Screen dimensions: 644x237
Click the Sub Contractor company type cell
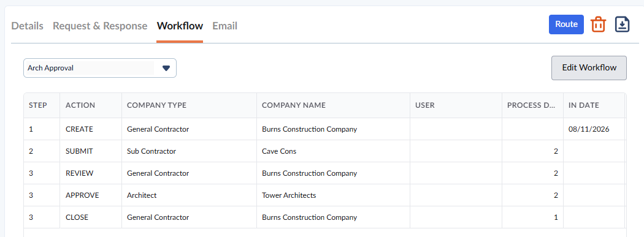pyautogui.click(x=190, y=151)
